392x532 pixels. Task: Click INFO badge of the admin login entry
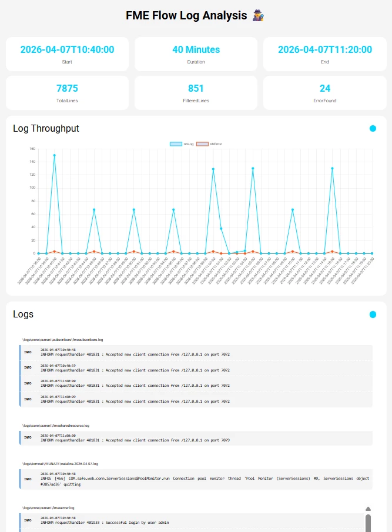[28, 520]
